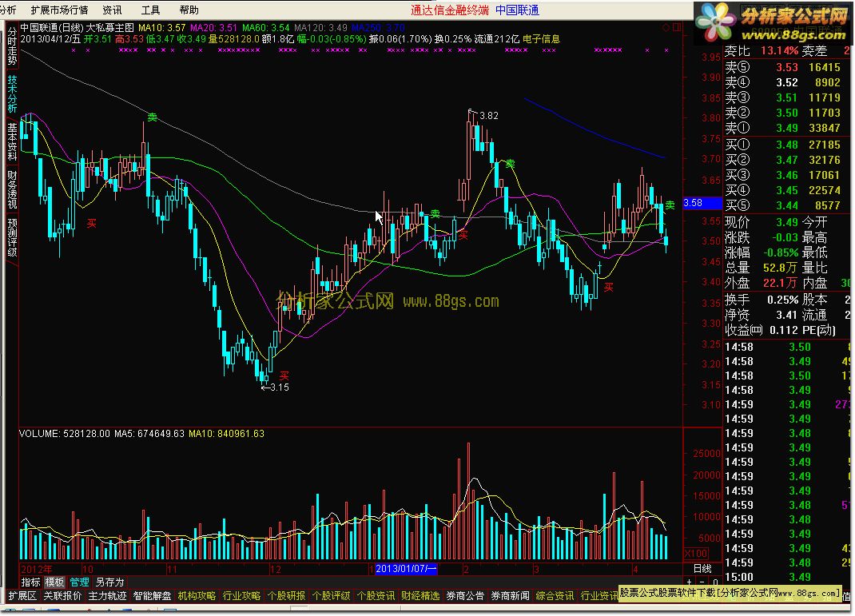Click the 换手 0.25% quote field

click(x=762, y=300)
